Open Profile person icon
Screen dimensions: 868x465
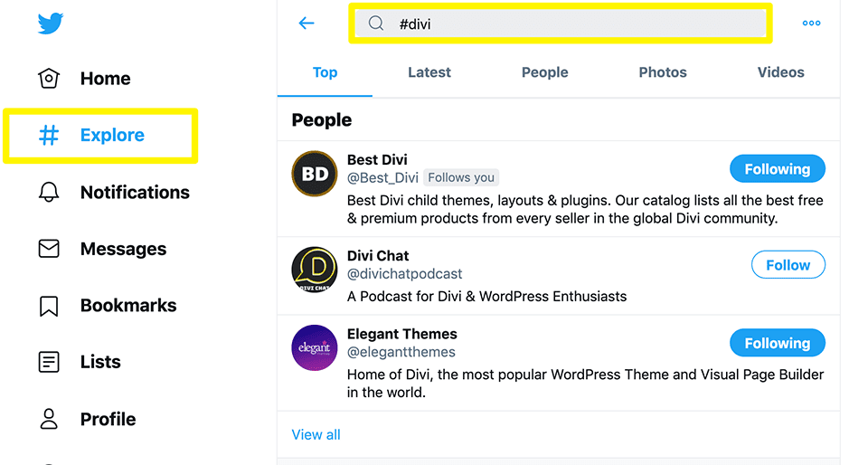pyautogui.click(x=49, y=419)
